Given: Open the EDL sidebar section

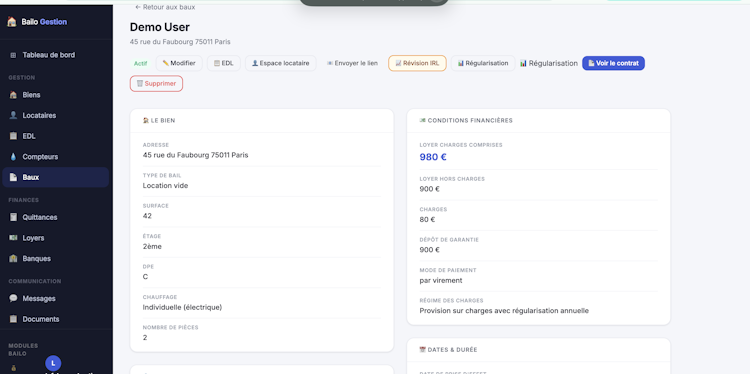Looking at the screenshot, I should 55,136.
